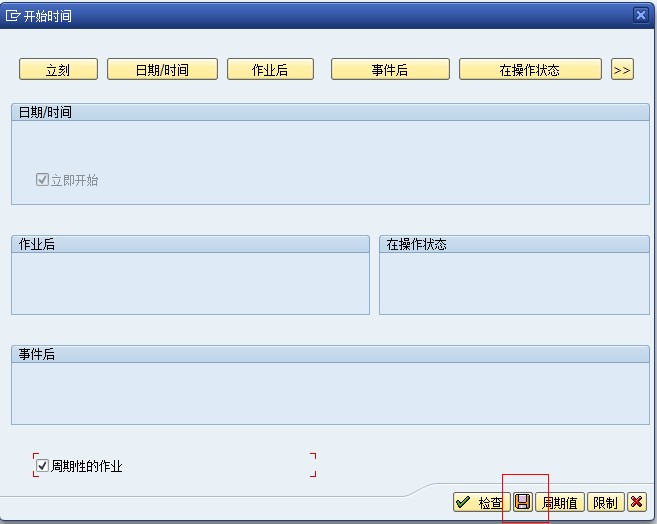Toggle the 立即开始 checkbox
657x524 pixels.
[42, 180]
